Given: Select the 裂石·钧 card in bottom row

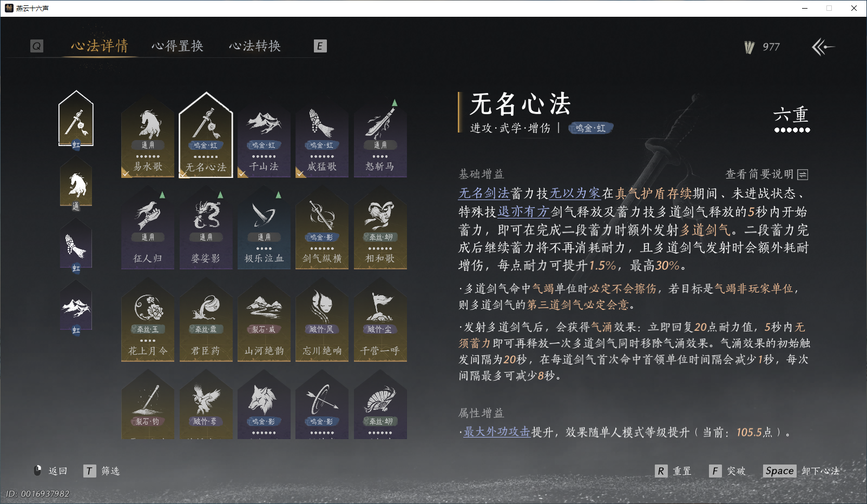Looking at the screenshot, I should coord(148,406).
